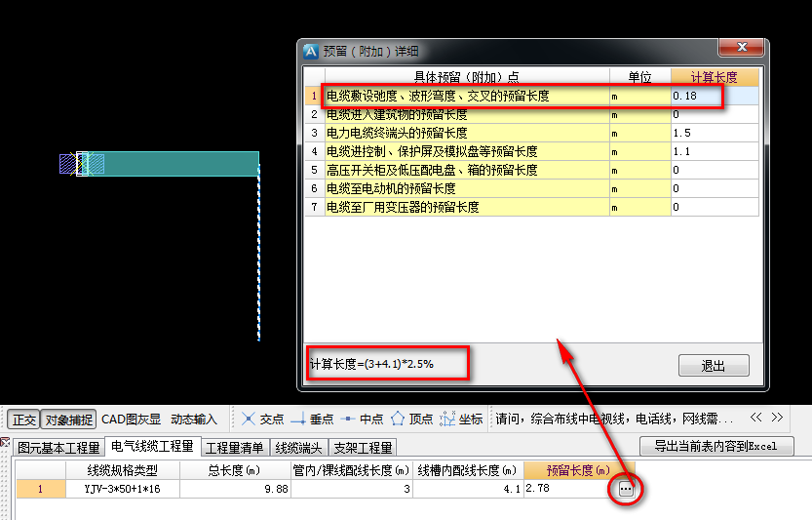
Task: Select row 电力电缆终端头的预留长度
Action: [x=532, y=134]
